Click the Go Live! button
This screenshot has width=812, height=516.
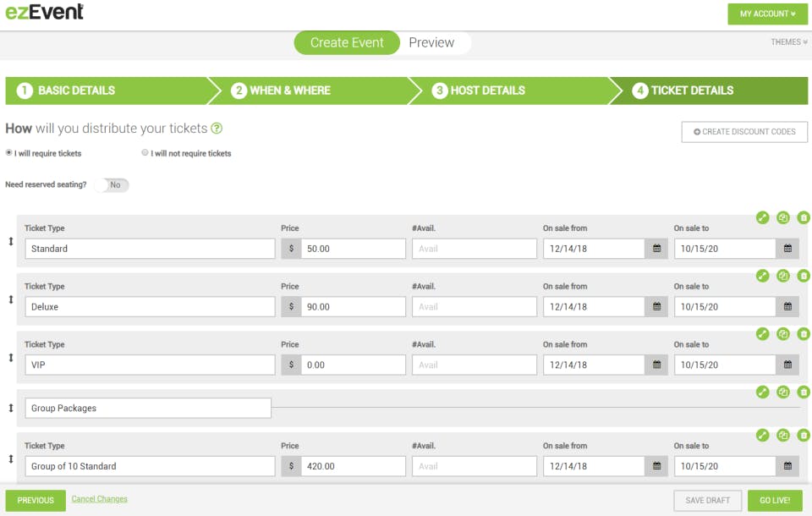(775, 501)
